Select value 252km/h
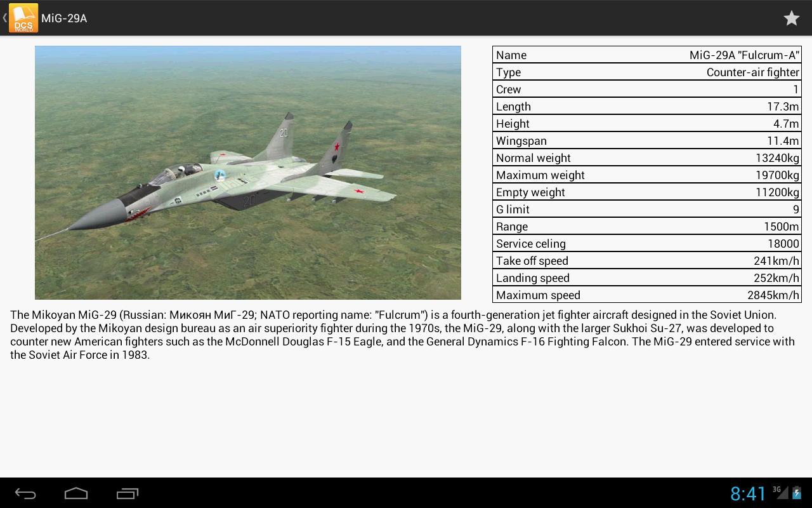This screenshot has height=508, width=812. point(776,278)
